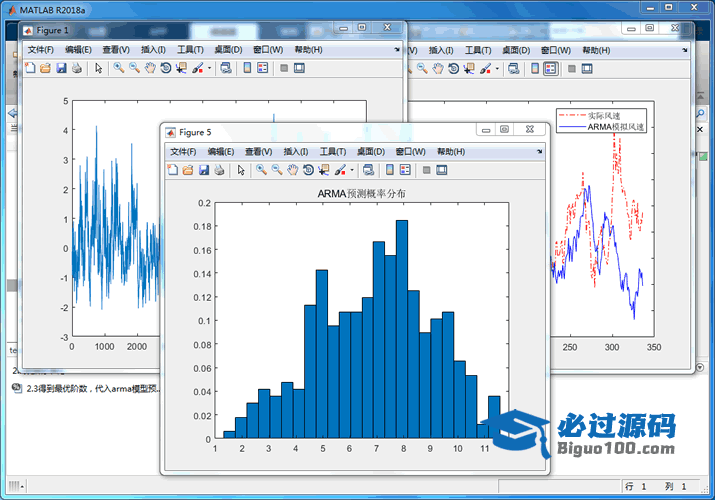This screenshot has width=715, height=500.
Task: Click the dock arrow at Figure 5 menu bar end
Action: point(540,151)
